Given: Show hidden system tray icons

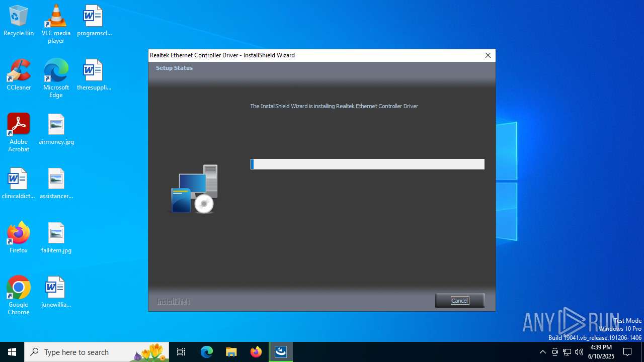Looking at the screenshot, I should [x=542, y=352].
